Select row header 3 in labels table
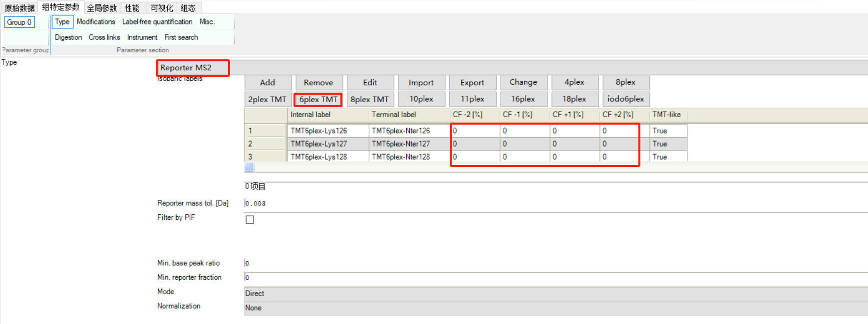The width and height of the screenshot is (868, 324). (266, 157)
